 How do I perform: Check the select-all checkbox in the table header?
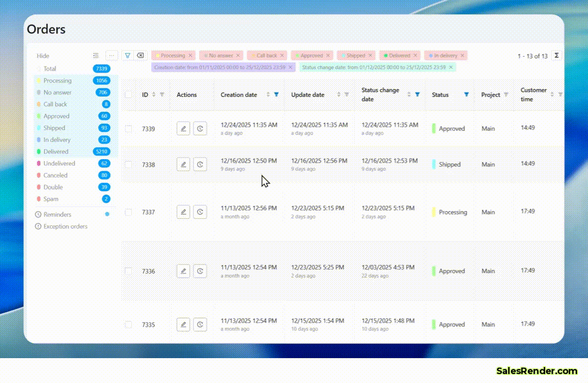[128, 95]
